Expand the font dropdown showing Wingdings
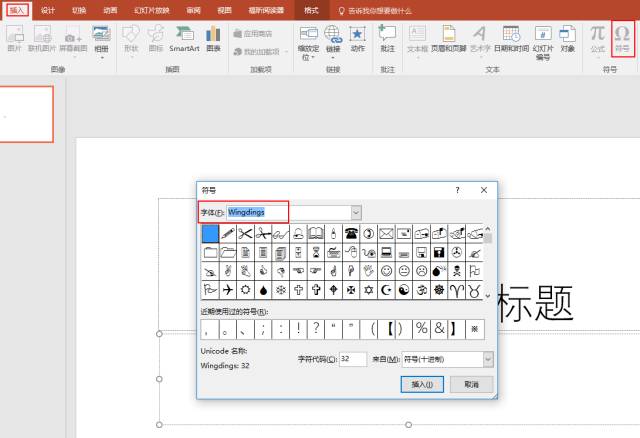640x438 pixels. (x=356, y=212)
